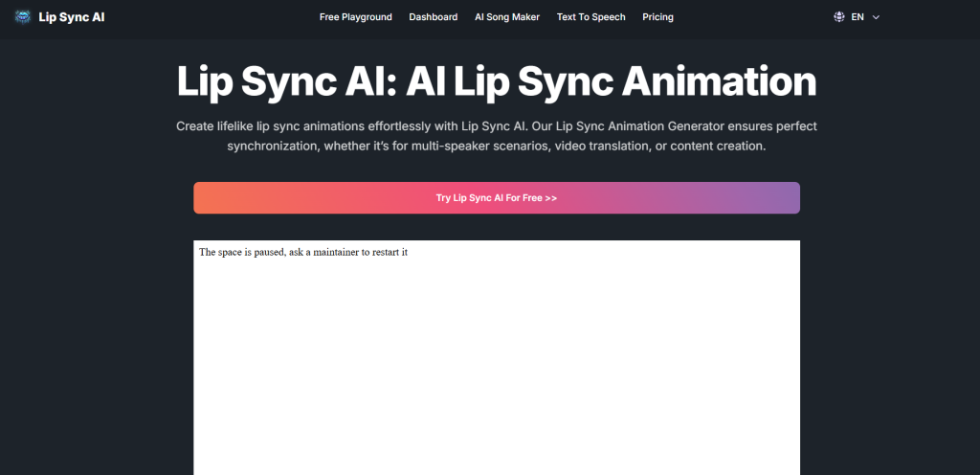The image size is (980, 475).
Task: Select AI Song Maker in navigation
Action: (507, 17)
